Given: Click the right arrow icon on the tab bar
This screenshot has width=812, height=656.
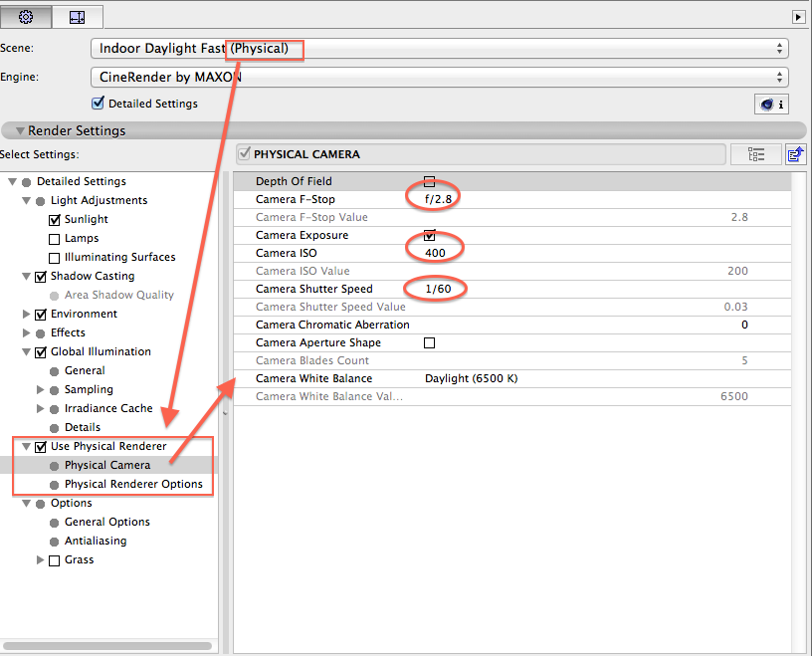Looking at the screenshot, I should click(x=799, y=16).
